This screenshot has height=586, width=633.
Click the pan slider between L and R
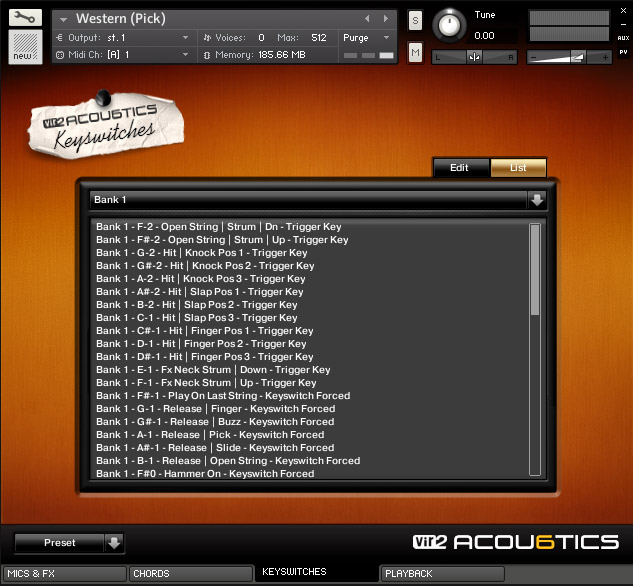coord(475,57)
